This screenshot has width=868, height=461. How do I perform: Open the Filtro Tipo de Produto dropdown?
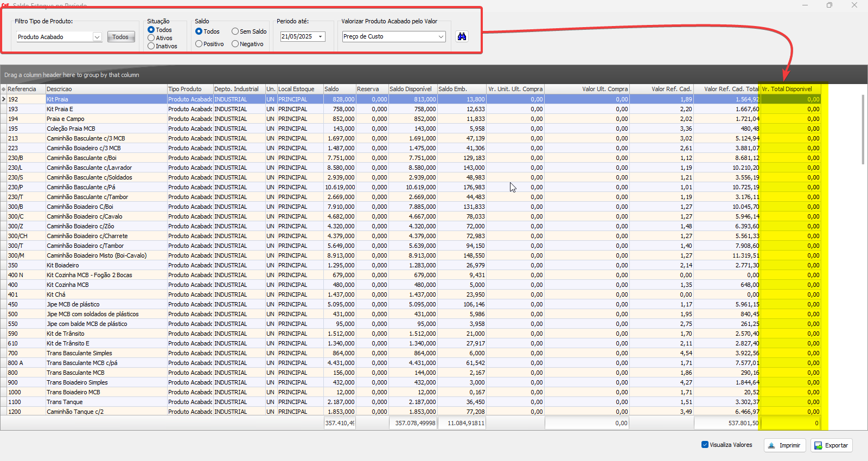click(x=97, y=37)
